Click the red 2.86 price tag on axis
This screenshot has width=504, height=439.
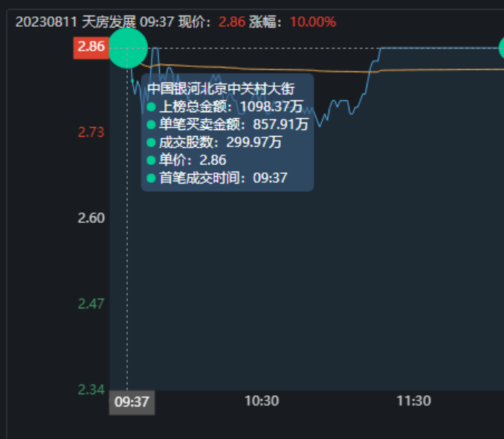(x=91, y=47)
